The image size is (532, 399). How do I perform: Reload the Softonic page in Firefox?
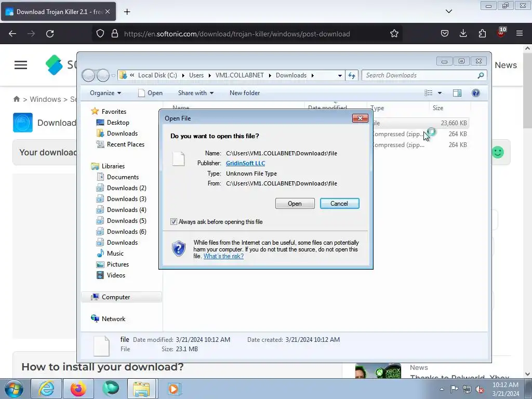50,34
